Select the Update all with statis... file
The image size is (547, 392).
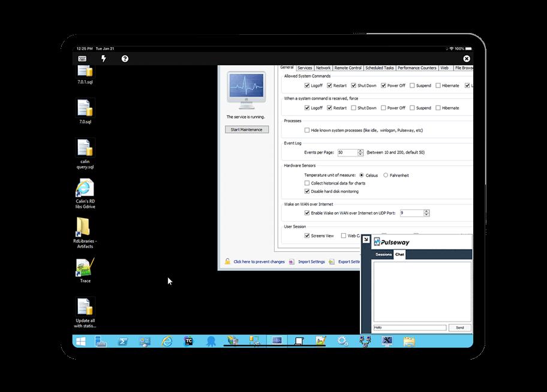coord(85,313)
